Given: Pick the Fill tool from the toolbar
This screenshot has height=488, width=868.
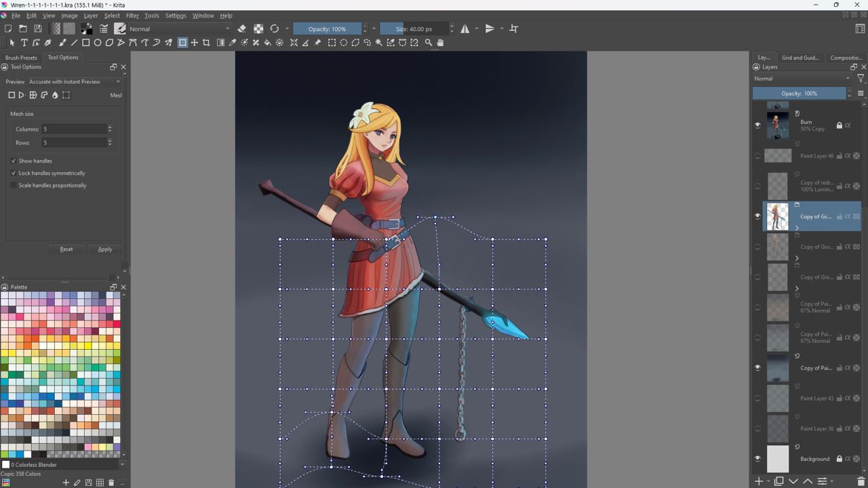Looking at the screenshot, I should point(267,43).
